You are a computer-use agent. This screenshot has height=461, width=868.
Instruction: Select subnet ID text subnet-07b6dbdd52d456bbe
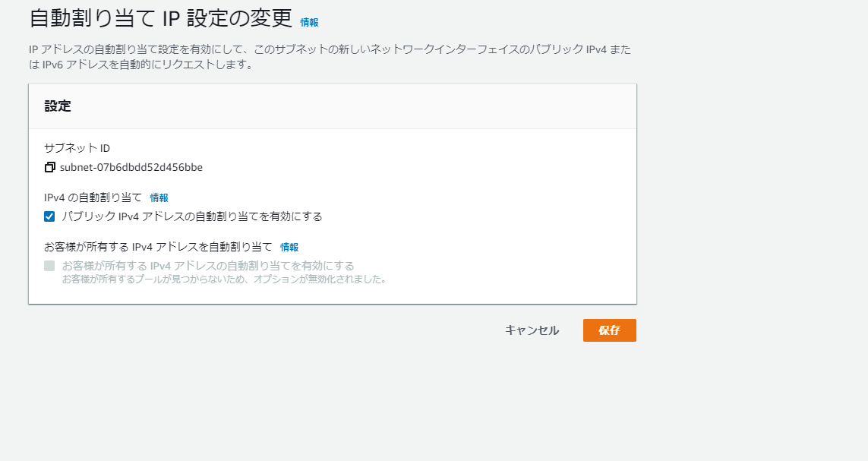[x=131, y=167]
